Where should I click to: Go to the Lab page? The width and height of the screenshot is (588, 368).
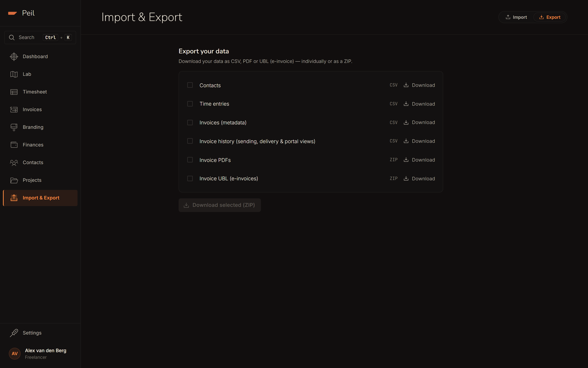[x=40, y=74]
